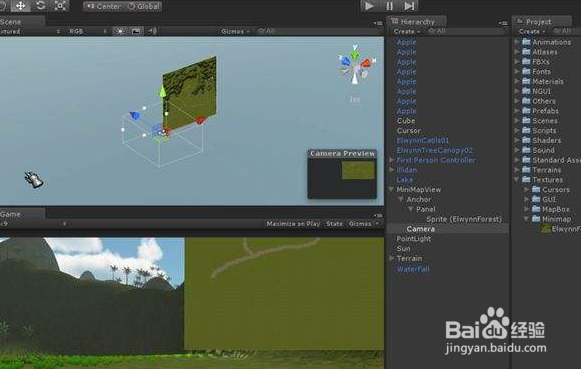Screen dimensions: 581x369
Task: Collapse the Minimap folder arrow
Action: pyautogui.click(x=526, y=219)
